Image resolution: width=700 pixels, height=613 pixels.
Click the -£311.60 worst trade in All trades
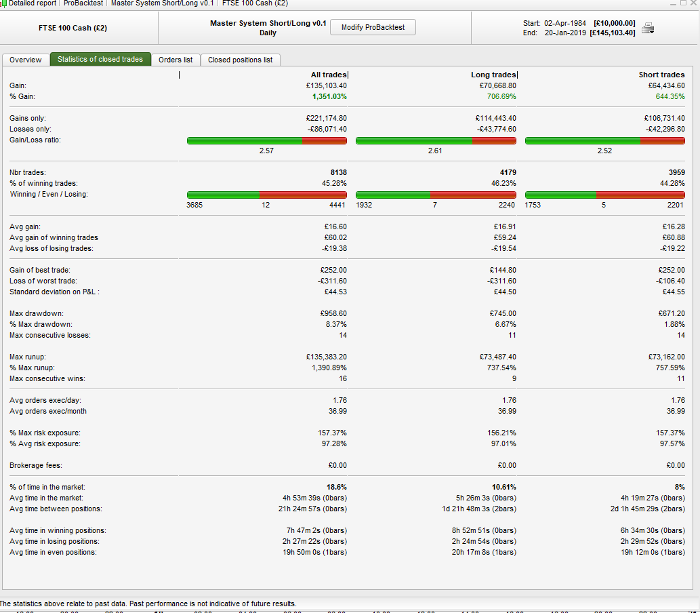tap(332, 281)
